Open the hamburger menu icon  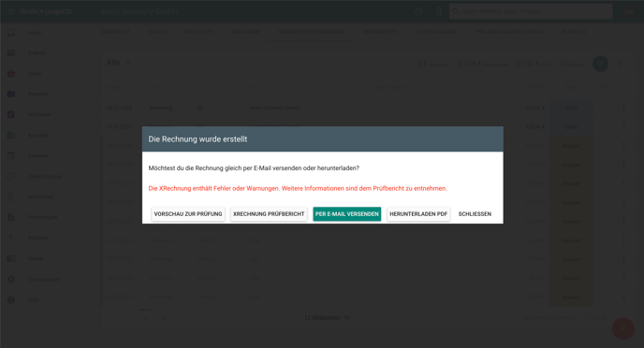(11, 11)
